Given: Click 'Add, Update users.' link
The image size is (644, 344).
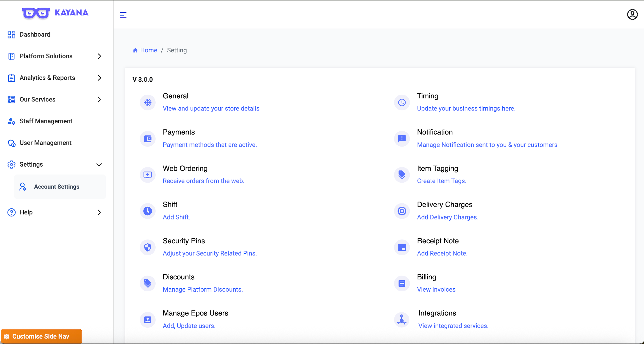Looking at the screenshot, I should coord(189,326).
